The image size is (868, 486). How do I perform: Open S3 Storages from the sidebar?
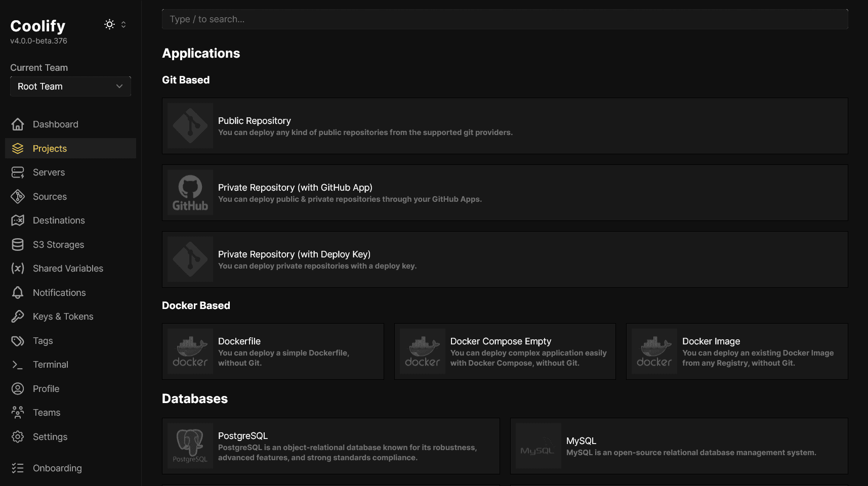point(58,244)
